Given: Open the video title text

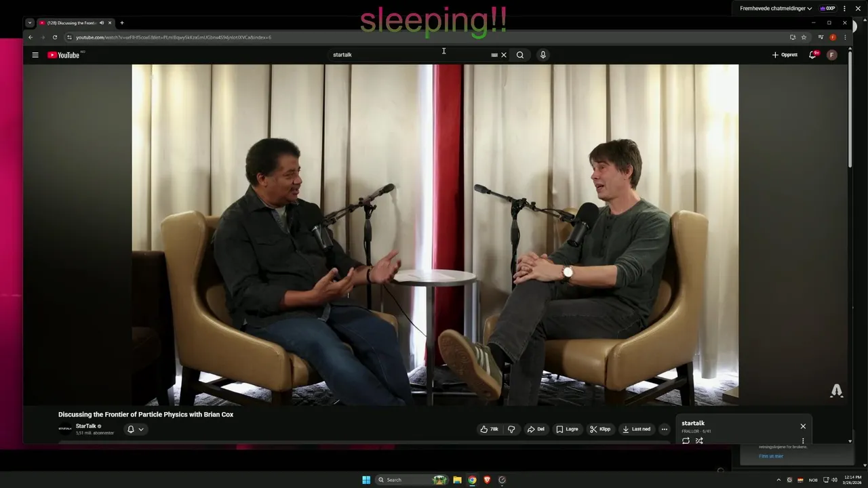Looking at the screenshot, I should coord(146,414).
